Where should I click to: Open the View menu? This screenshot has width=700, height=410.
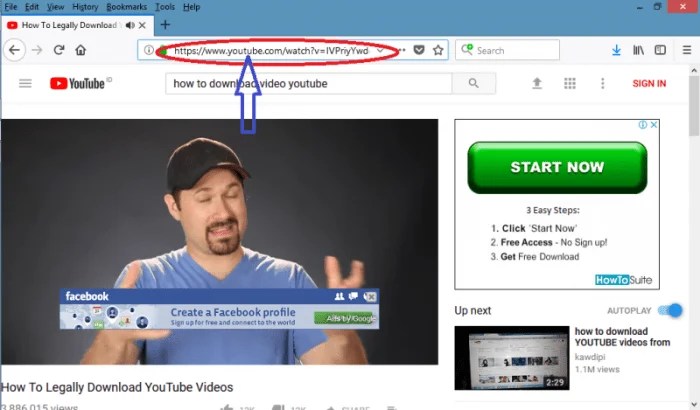55,7
